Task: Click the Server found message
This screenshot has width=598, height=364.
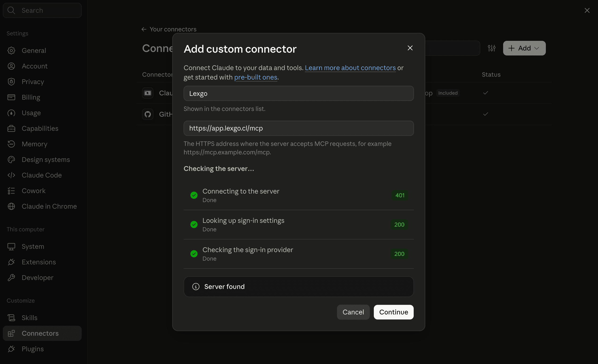Action: coord(299,287)
